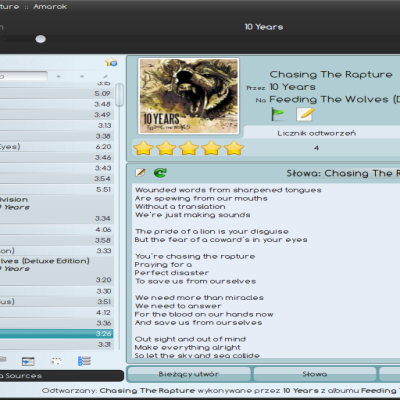
Task: Select the highlighted 3:26 playlist track
Action: [57, 334]
